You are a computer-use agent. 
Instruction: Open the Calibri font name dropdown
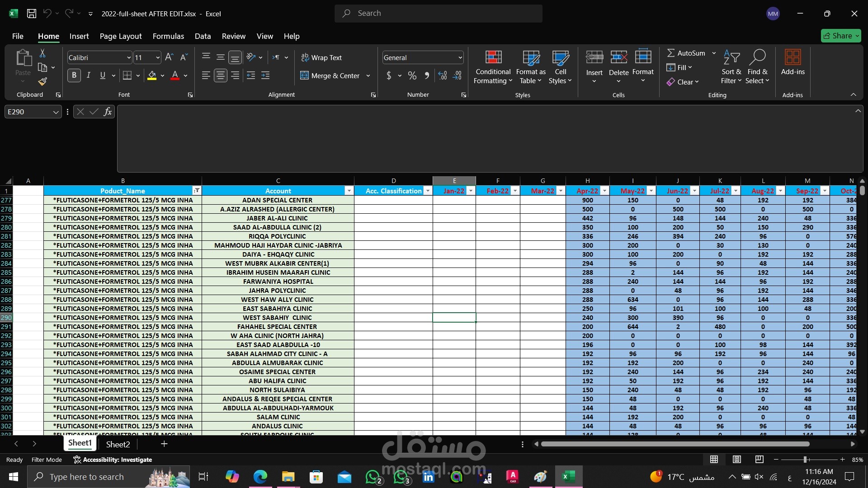tap(128, 57)
